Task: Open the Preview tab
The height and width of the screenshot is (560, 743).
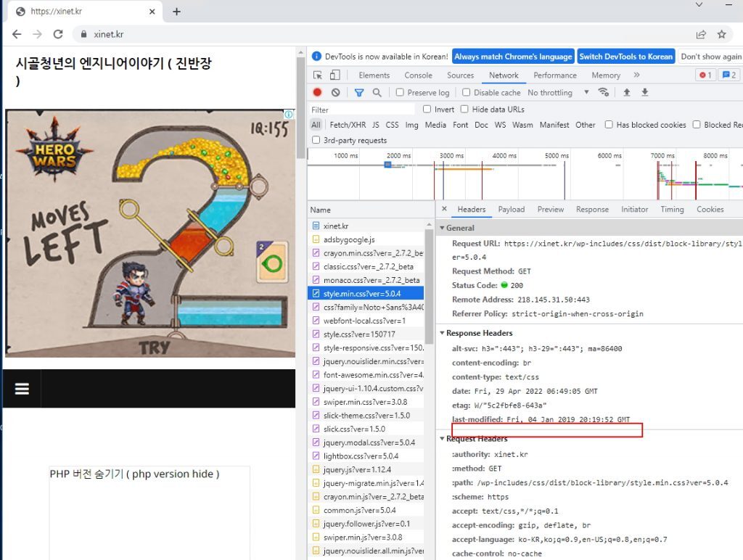Action: pyautogui.click(x=550, y=209)
